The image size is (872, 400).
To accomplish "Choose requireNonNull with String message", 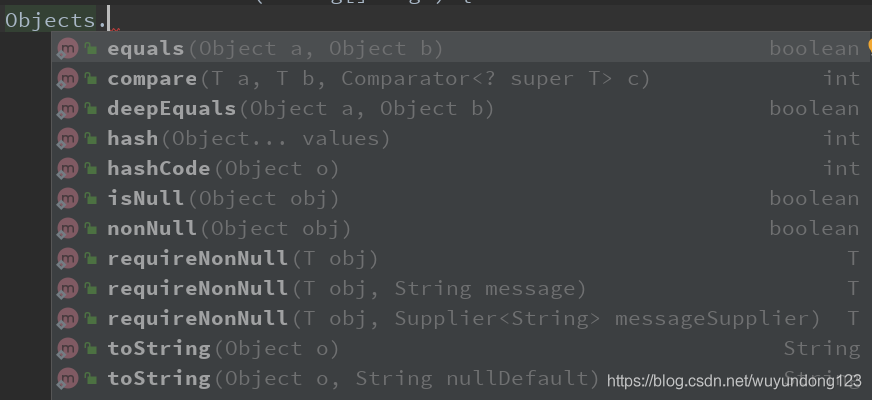I will pos(462,289).
